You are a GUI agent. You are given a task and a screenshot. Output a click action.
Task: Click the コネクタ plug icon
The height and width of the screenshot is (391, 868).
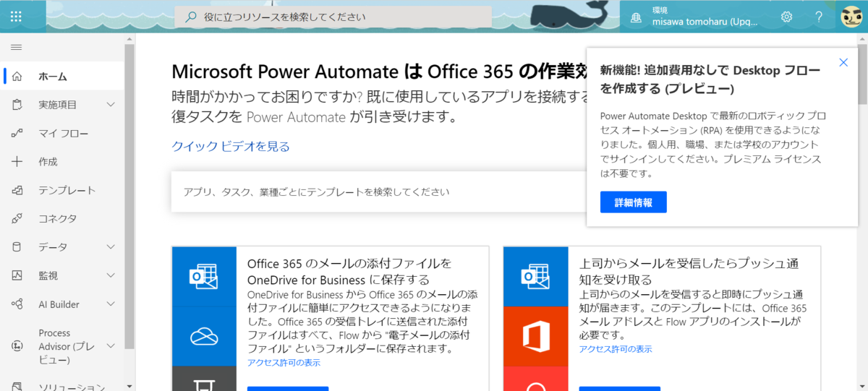coord(17,218)
